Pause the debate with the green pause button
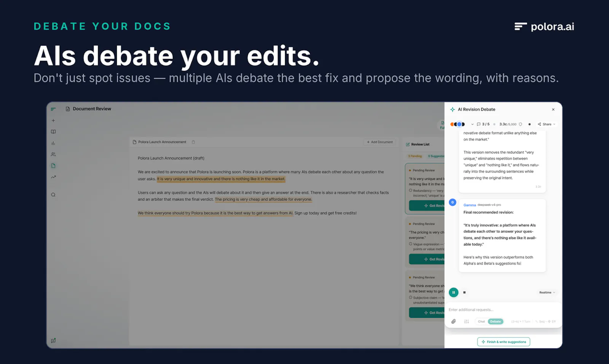609x364 pixels. (454, 292)
